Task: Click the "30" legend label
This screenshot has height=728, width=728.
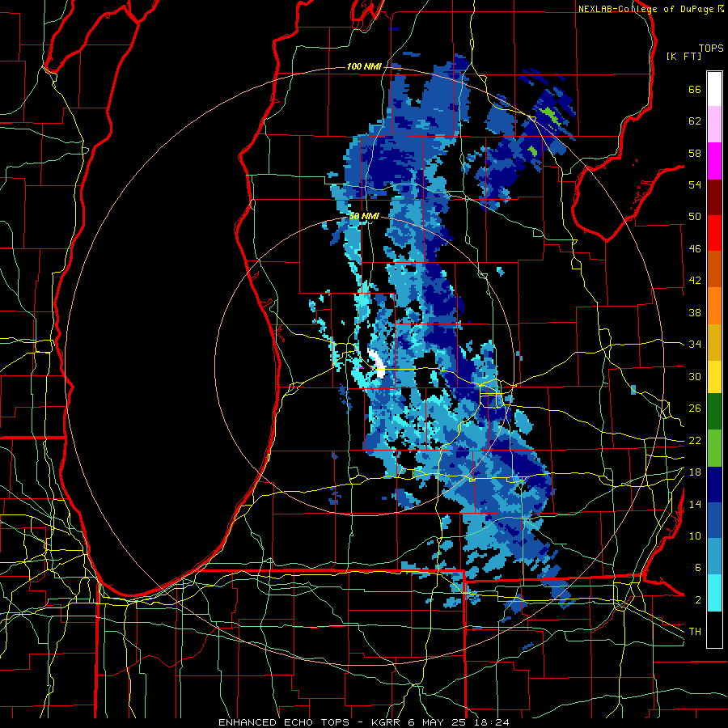Action: [x=695, y=376]
